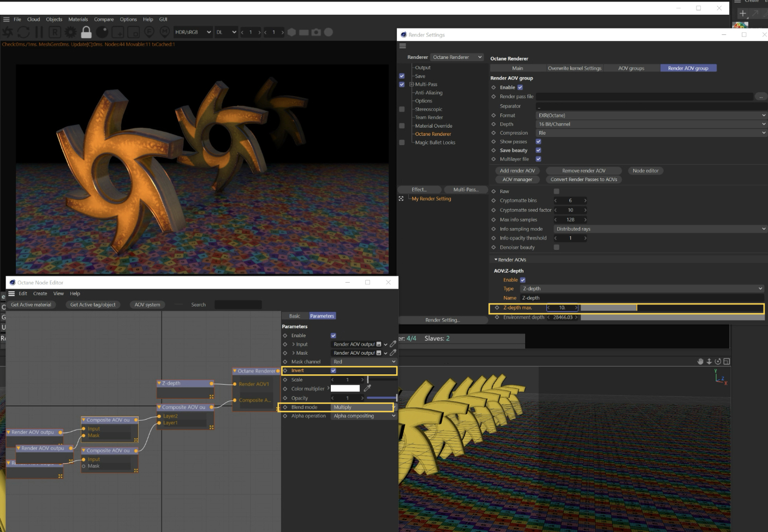
Task: Open the Format EXR(Octane) dropdown
Action: (x=651, y=115)
